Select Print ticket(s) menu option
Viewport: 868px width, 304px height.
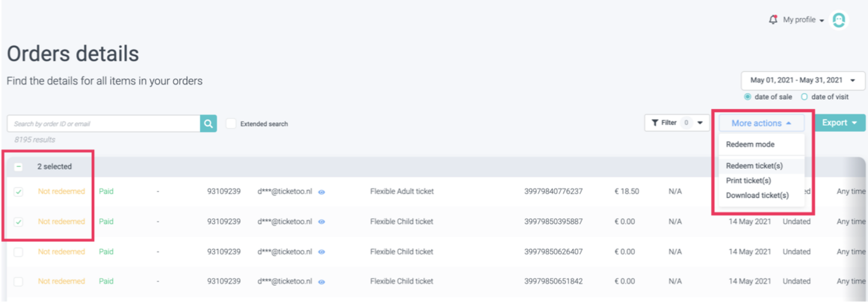[748, 180]
